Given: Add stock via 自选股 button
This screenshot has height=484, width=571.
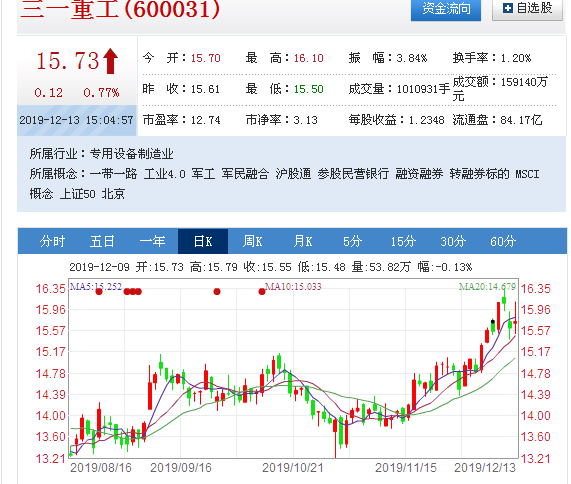Looking at the screenshot, I should tap(527, 9).
